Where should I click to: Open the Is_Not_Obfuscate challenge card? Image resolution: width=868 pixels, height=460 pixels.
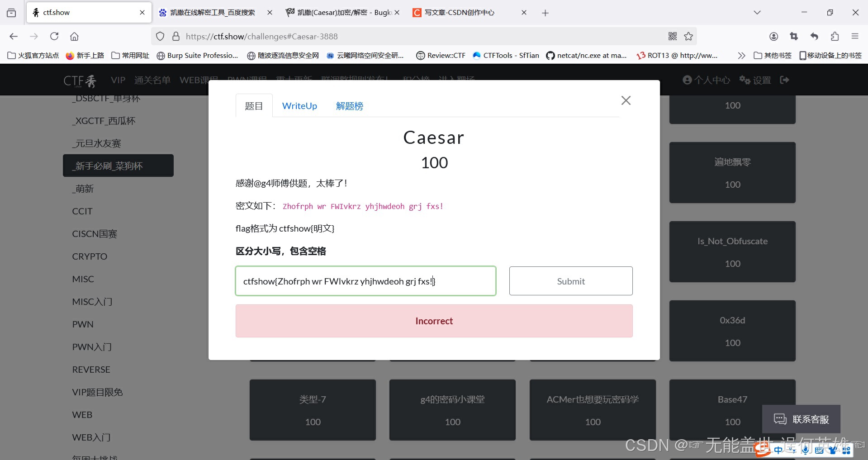pyautogui.click(x=732, y=252)
